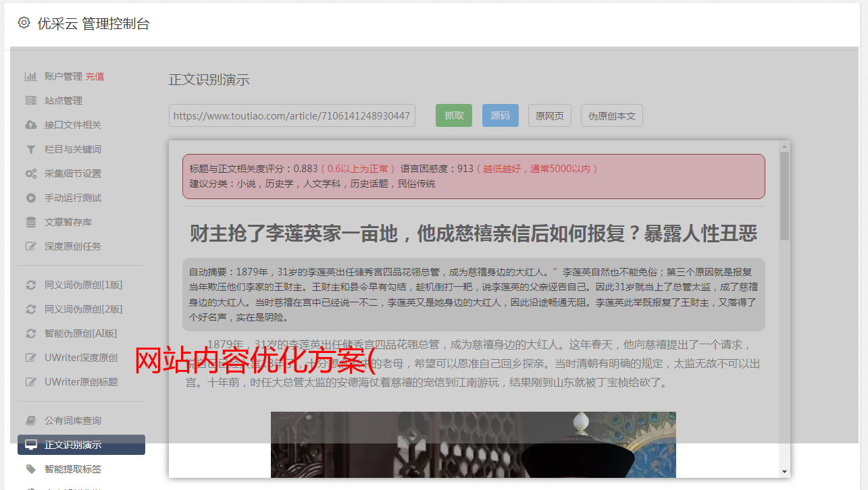This screenshot has width=868, height=490.
Task: Click the gears icon for 采集细节设置
Action: click(30, 173)
